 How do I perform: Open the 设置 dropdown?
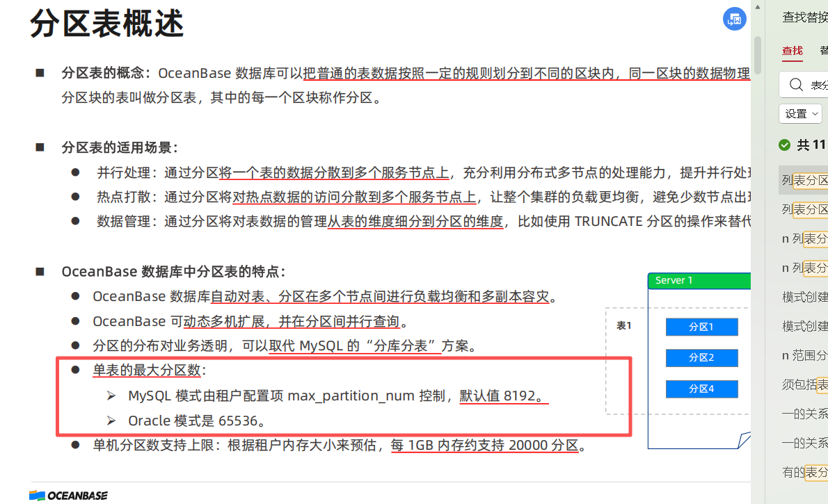800,113
